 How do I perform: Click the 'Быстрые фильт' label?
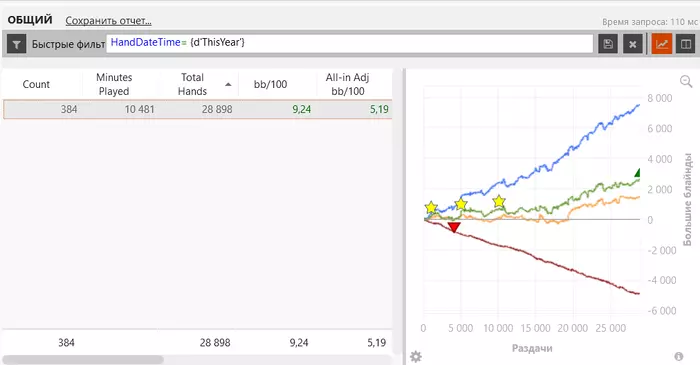click(x=68, y=44)
